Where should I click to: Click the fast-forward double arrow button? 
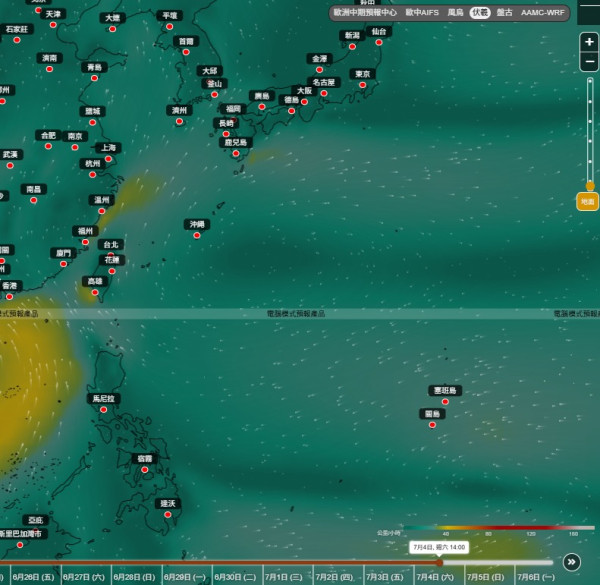(572, 562)
